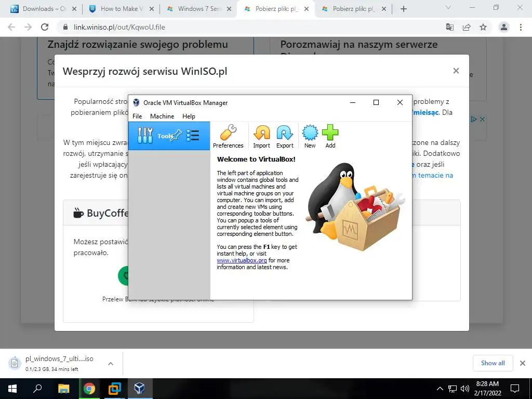Image resolution: width=532 pixels, height=399 pixels.
Task: Visit the www.virtualbox.org link
Action: pos(242,260)
